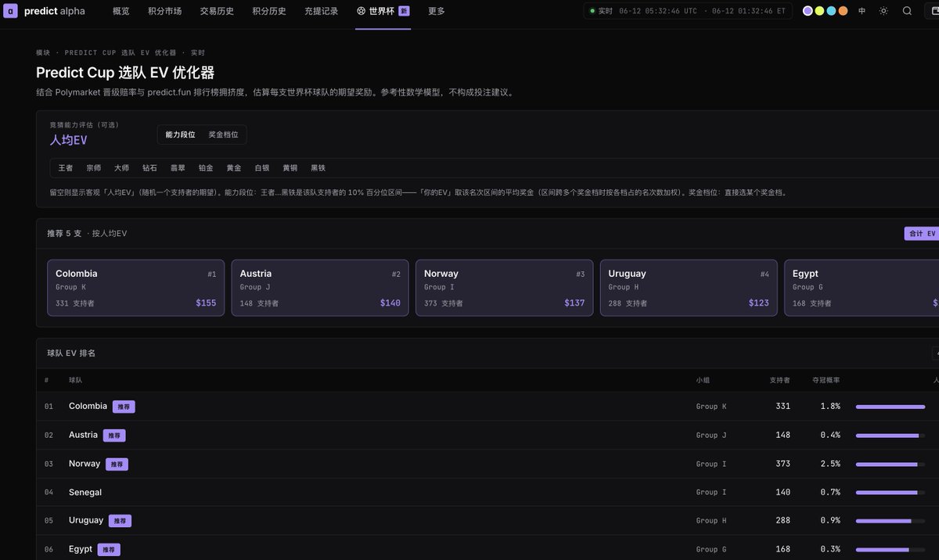The image size is (939, 560).
Task: Select the Uruguay row in ranking table
Action: tap(487, 520)
